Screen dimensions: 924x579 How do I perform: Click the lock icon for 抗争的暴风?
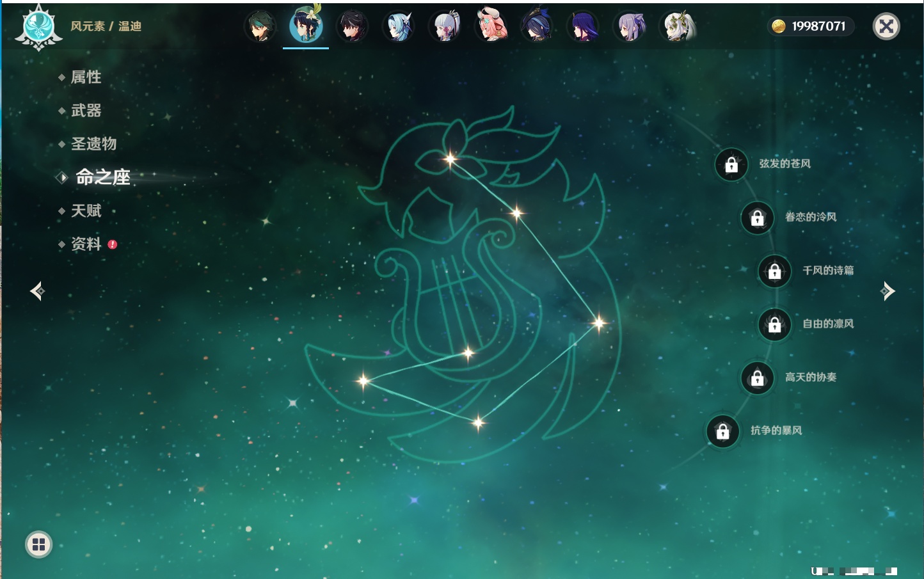click(723, 431)
